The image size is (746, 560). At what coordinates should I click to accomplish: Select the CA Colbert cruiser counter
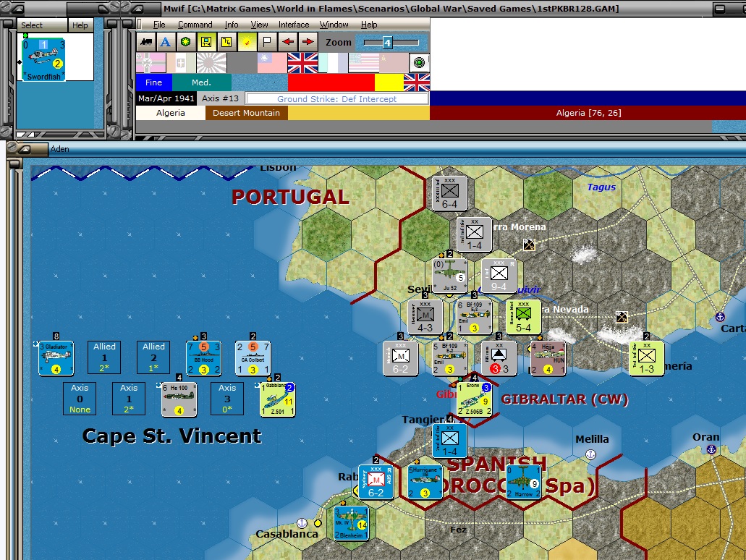253,358
